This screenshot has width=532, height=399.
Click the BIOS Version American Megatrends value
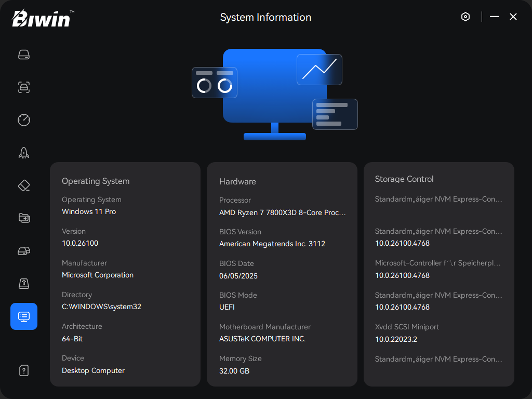[x=272, y=244]
